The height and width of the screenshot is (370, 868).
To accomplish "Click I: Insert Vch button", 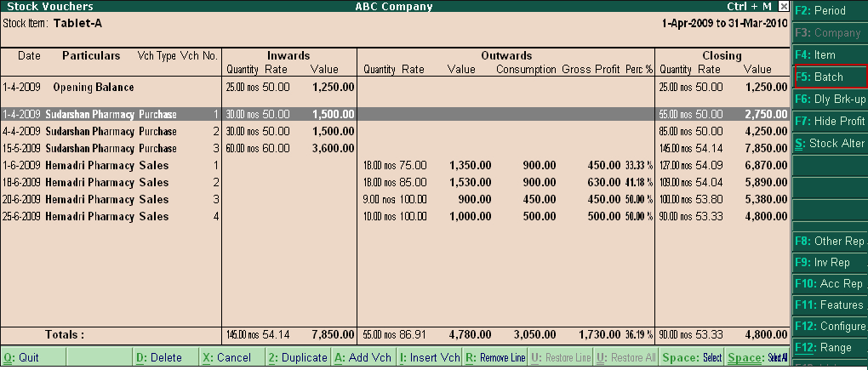I will coord(430,357).
